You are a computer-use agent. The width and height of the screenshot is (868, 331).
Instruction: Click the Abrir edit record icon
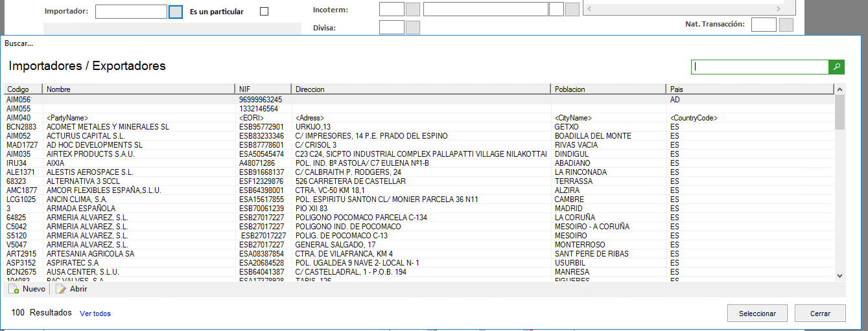click(61, 290)
